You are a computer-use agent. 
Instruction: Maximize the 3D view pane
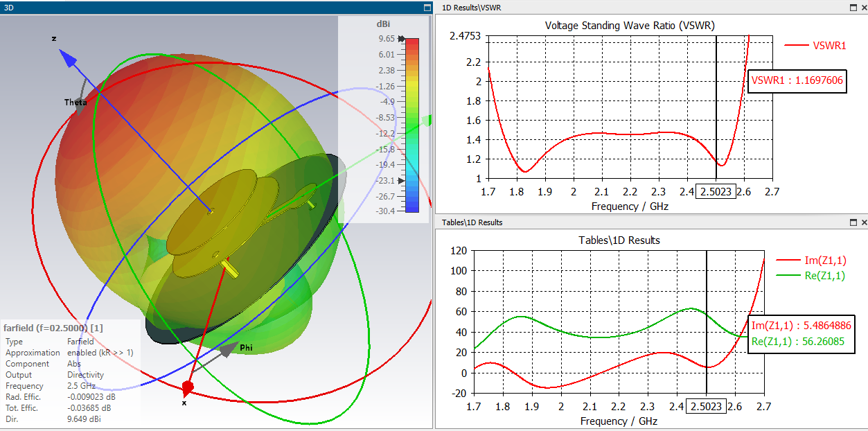pos(427,7)
